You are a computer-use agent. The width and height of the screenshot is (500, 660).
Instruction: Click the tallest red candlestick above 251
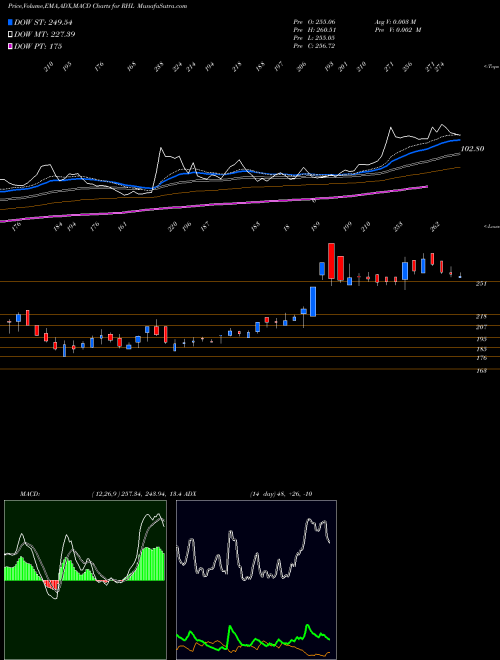(x=331, y=261)
